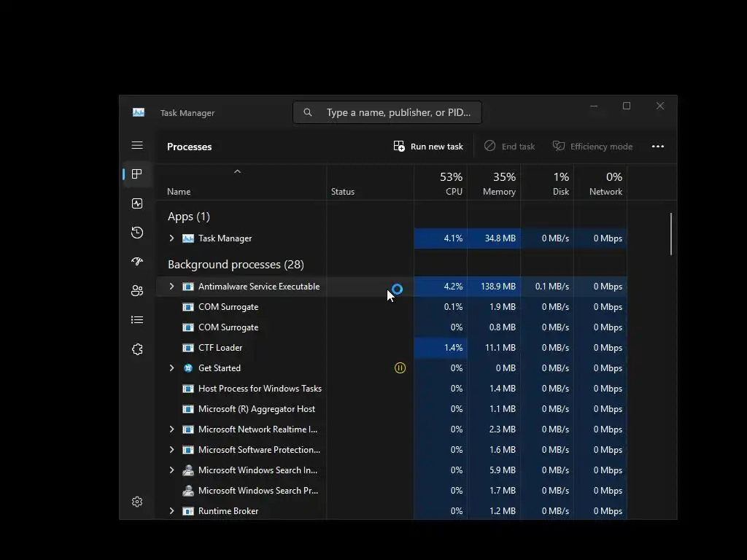Click the Microsoft Windows Search Pr... icon

[188, 491]
